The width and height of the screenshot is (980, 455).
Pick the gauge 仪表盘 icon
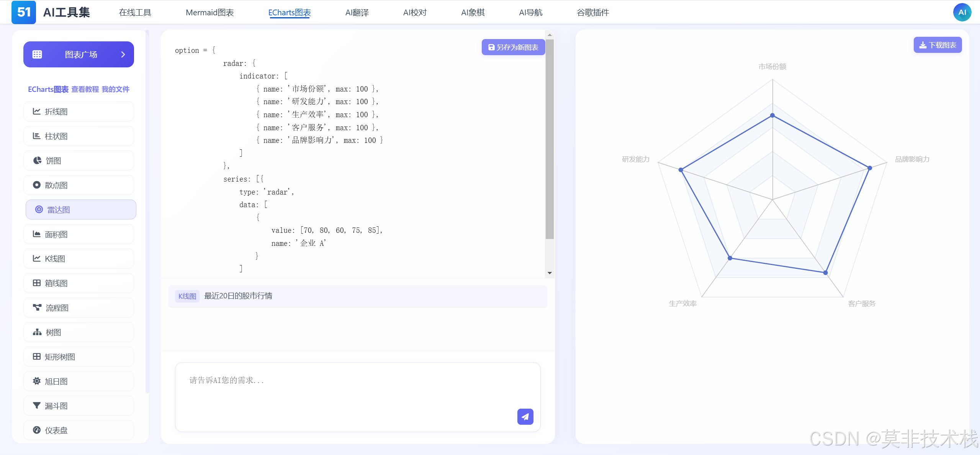37,430
